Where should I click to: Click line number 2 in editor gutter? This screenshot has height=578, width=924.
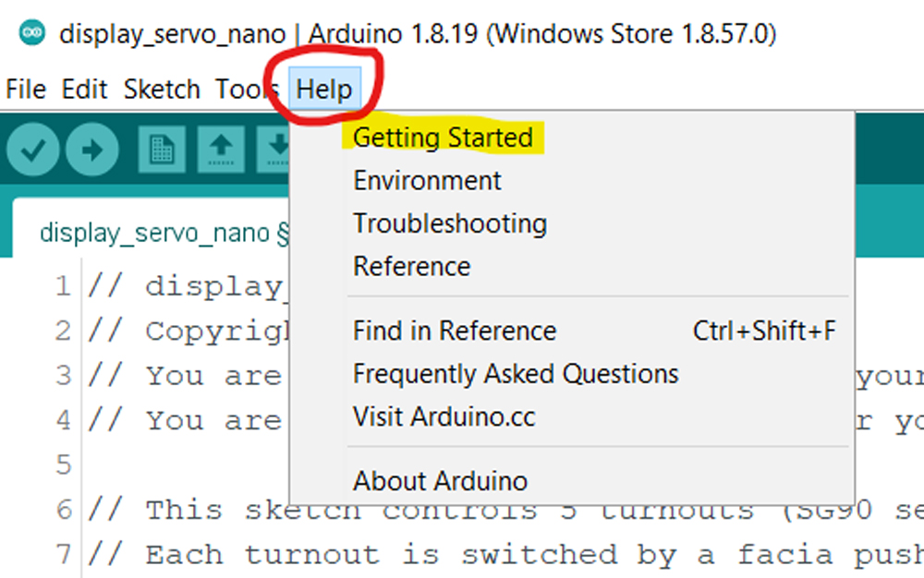click(x=63, y=331)
